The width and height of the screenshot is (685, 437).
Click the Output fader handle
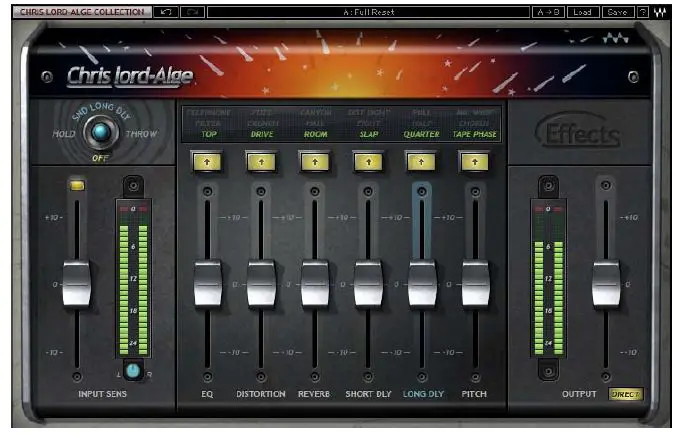606,283
